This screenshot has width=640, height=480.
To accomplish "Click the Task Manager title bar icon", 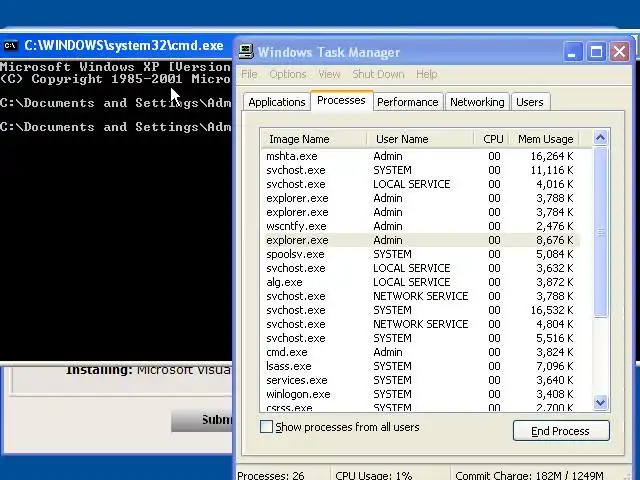I will [246, 52].
